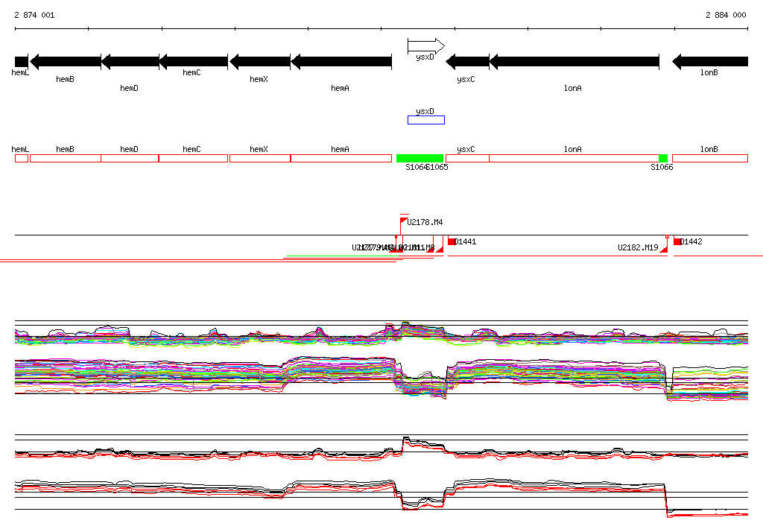Select the lonB gene arrow
Viewport: 763px width, 532px height.
pyautogui.click(x=710, y=62)
